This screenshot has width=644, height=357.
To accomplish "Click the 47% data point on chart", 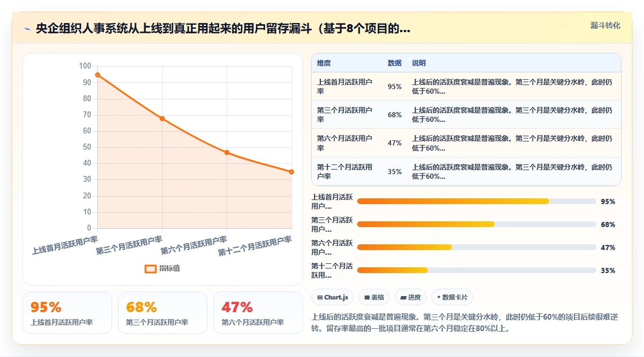I will coord(227,152).
